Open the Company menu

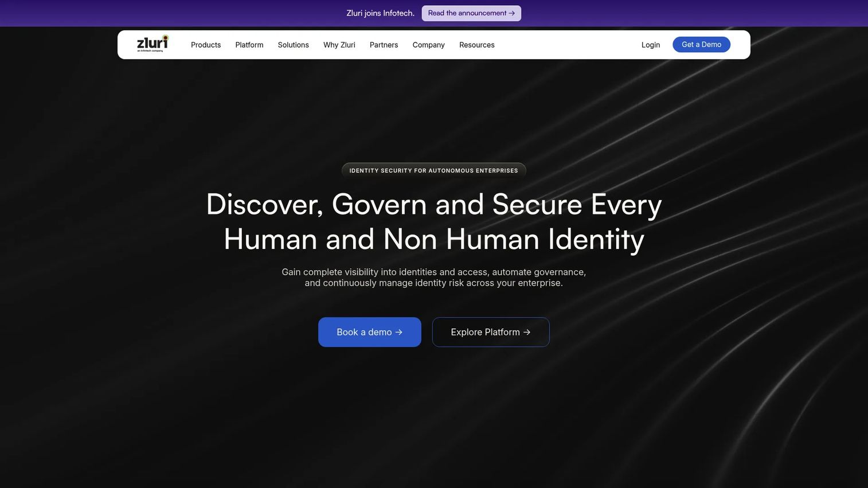coord(429,45)
